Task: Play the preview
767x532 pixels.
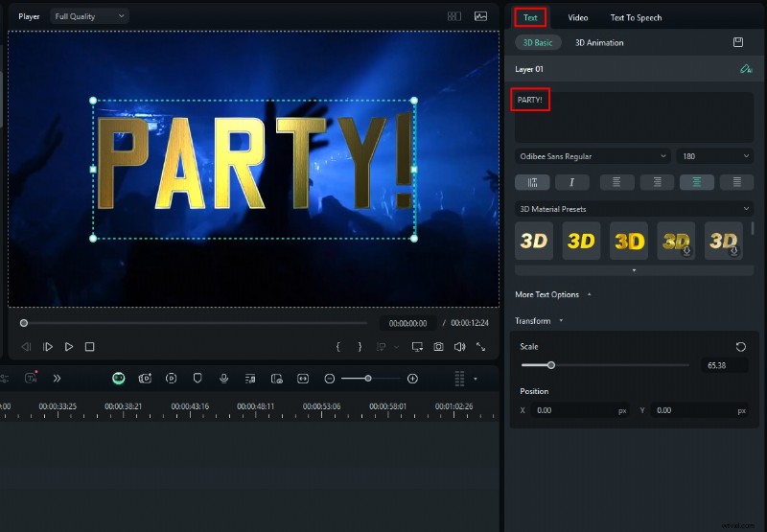Action: [69, 347]
